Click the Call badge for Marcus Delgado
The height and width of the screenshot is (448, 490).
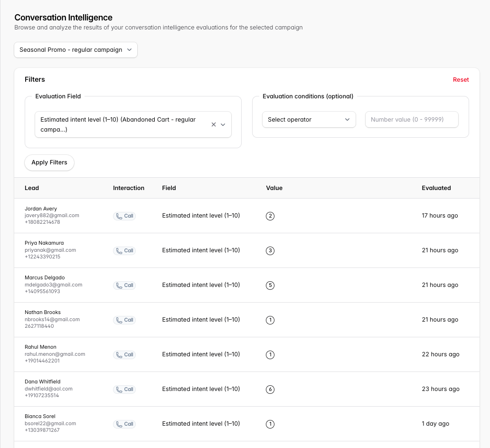(124, 286)
